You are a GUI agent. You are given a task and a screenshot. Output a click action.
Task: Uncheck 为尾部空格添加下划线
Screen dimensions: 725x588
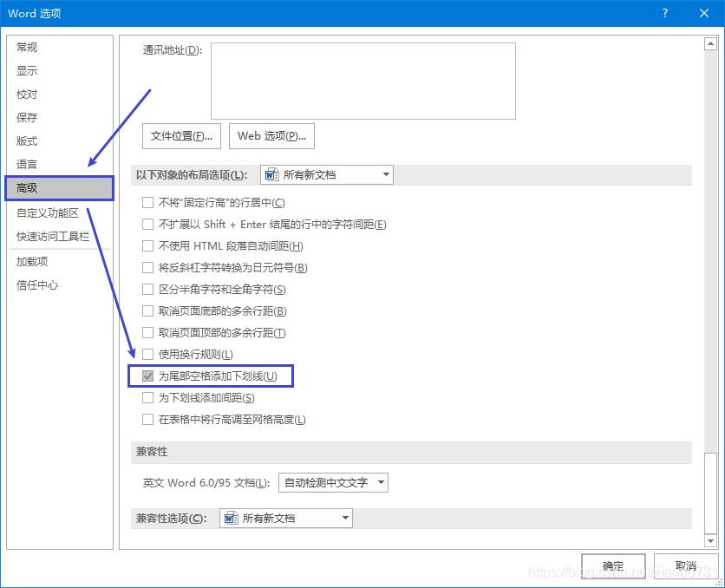coord(148,376)
